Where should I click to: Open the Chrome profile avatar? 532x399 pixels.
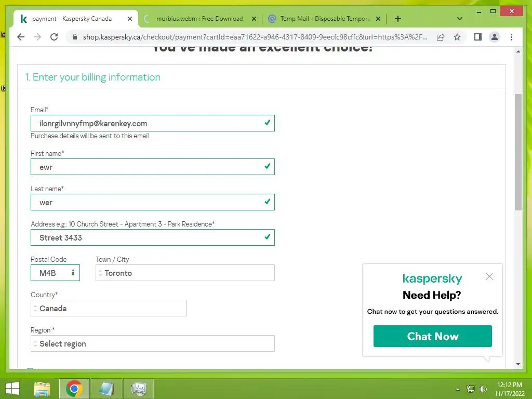tap(495, 37)
